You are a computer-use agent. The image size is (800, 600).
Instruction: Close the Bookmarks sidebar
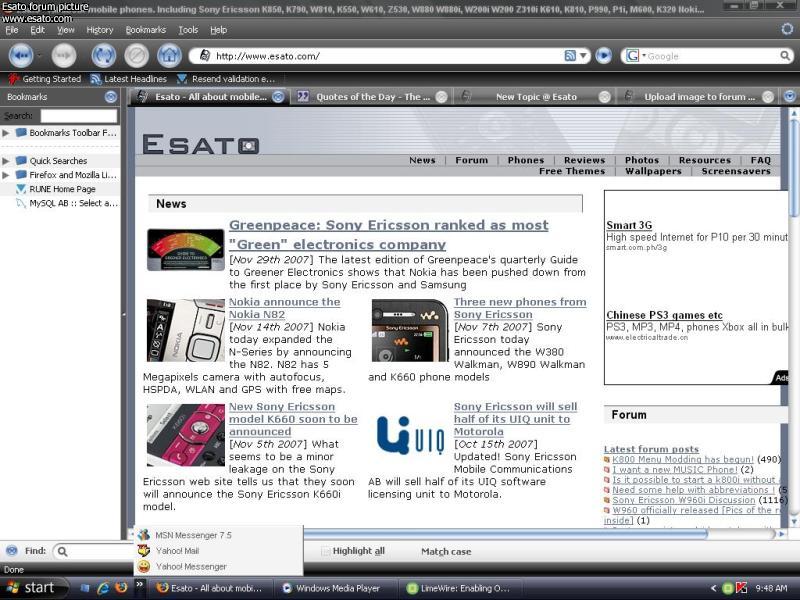point(111,97)
